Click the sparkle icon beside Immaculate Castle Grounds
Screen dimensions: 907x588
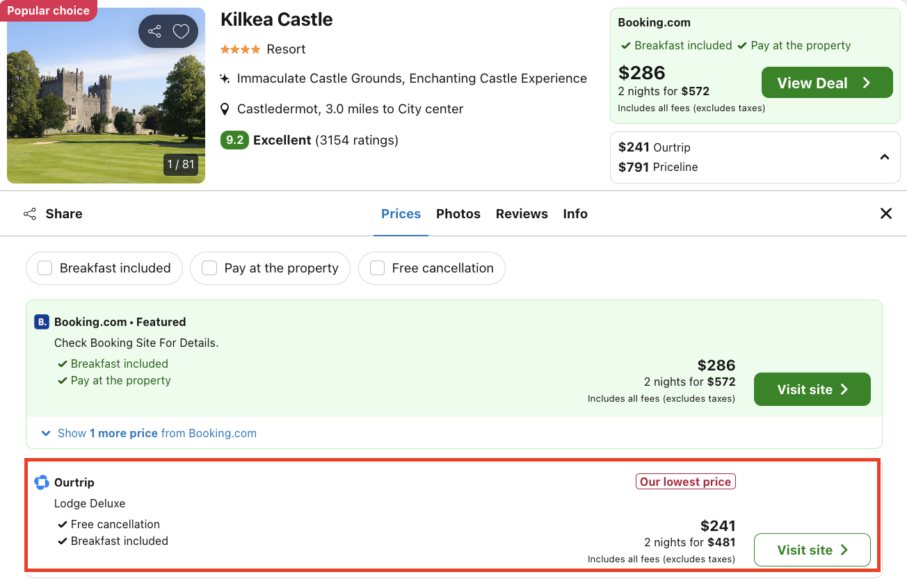pyautogui.click(x=225, y=79)
